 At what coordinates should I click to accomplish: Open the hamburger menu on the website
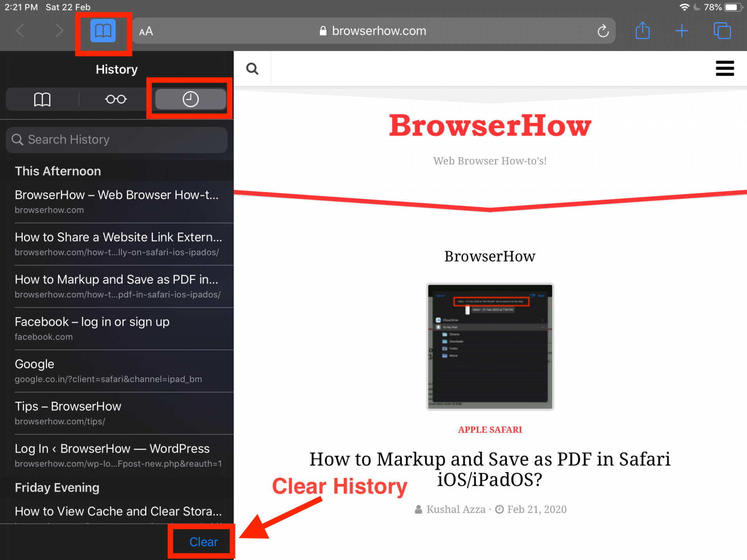(725, 68)
